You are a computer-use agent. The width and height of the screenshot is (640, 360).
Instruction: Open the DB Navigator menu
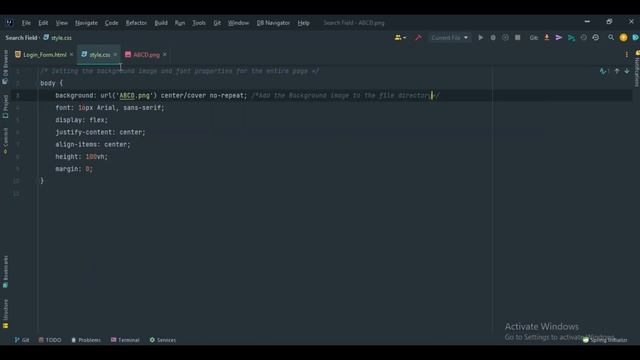(273, 23)
